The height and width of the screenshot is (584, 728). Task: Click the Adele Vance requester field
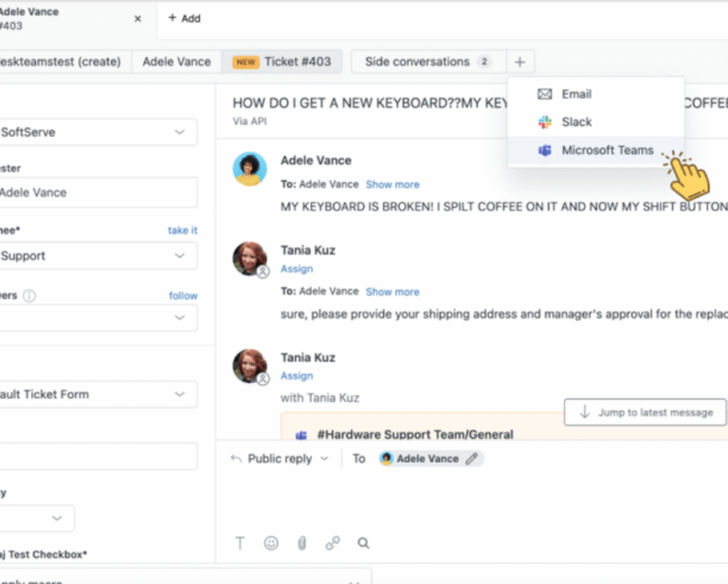tap(99, 192)
